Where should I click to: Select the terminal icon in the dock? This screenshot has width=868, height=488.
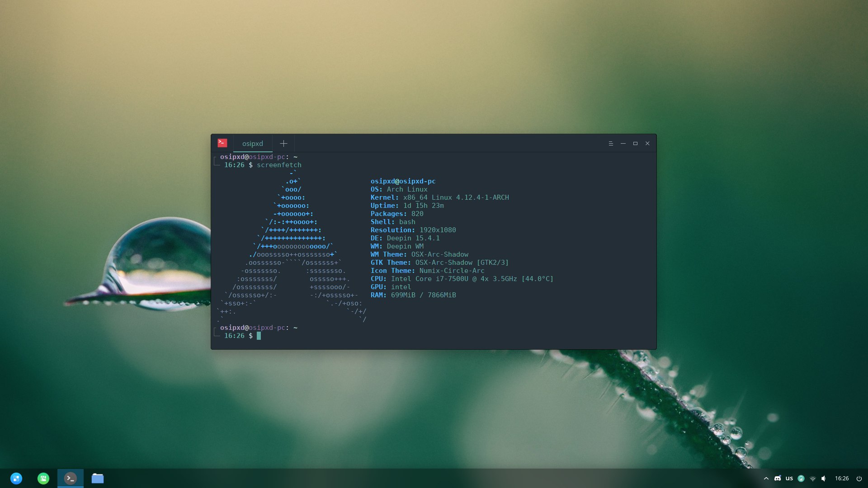tap(71, 479)
